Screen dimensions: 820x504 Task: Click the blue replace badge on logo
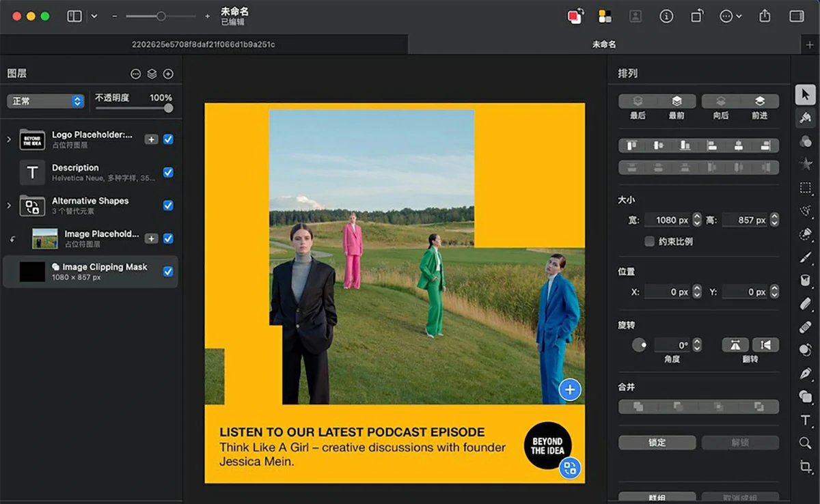(x=570, y=468)
